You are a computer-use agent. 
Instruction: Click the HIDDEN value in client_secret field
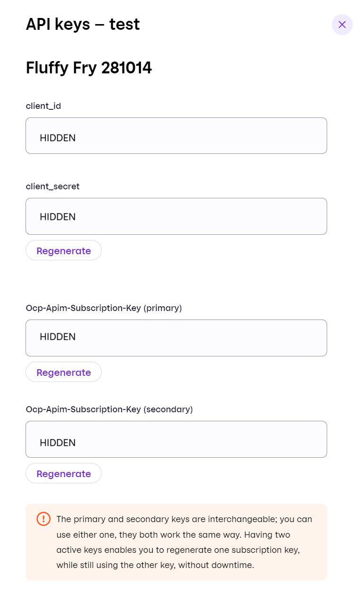point(57,217)
